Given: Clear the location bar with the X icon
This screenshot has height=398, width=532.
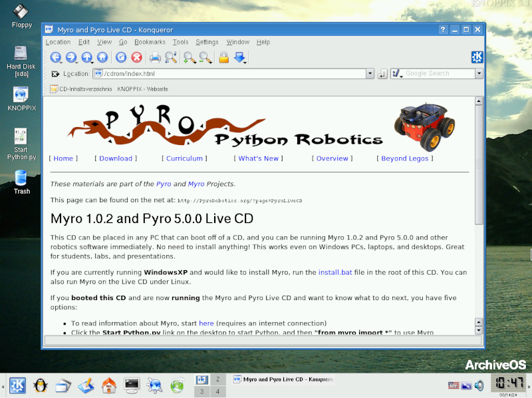Looking at the screenshot, I should (x=55, y=74).
